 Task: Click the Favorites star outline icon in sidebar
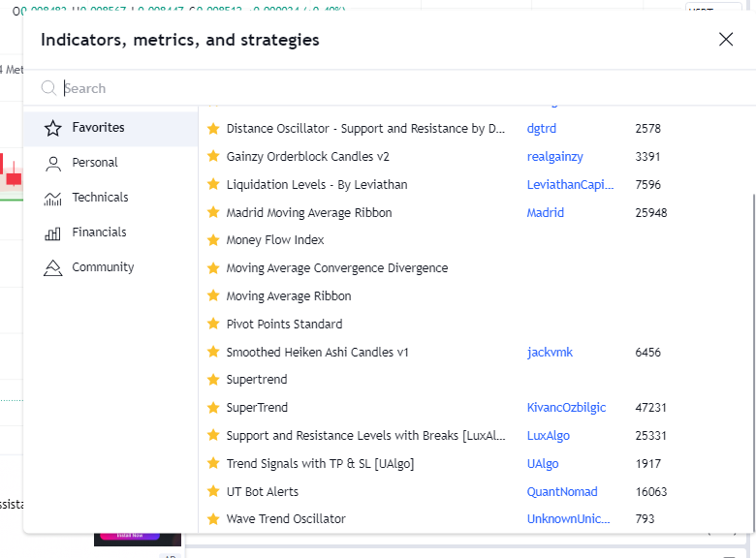53,128
